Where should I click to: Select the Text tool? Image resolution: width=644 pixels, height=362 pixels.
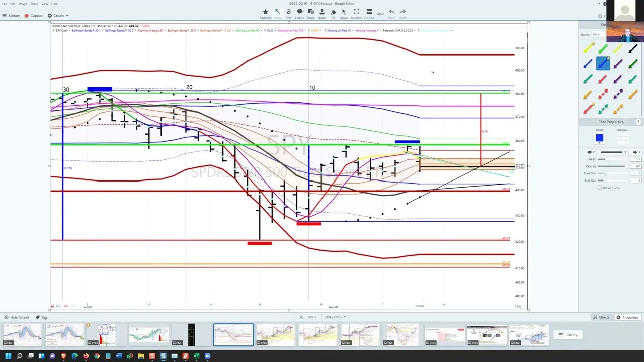pos(289,14)
